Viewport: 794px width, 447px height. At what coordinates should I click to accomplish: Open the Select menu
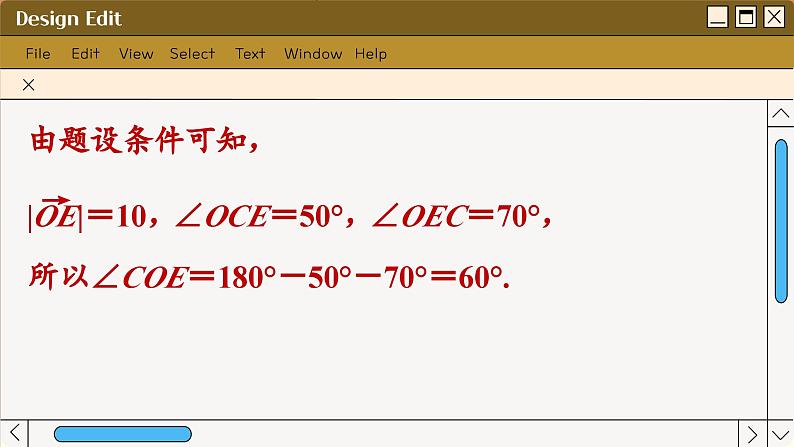192,54
